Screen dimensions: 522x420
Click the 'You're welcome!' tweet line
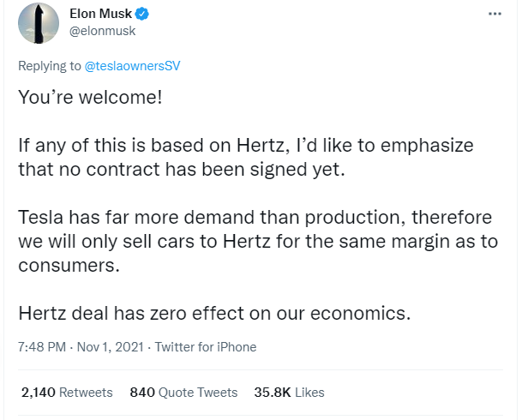(90, 97)
